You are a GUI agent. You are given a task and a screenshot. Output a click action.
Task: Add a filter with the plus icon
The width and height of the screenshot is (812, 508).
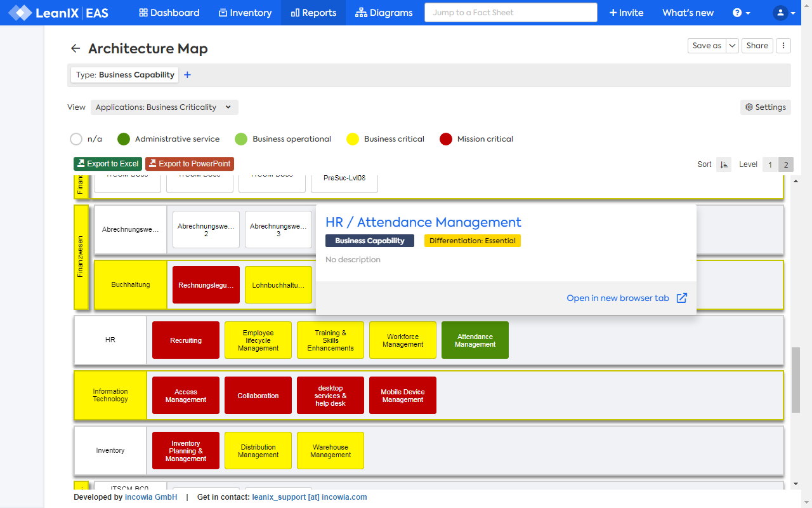coord(187,75)
